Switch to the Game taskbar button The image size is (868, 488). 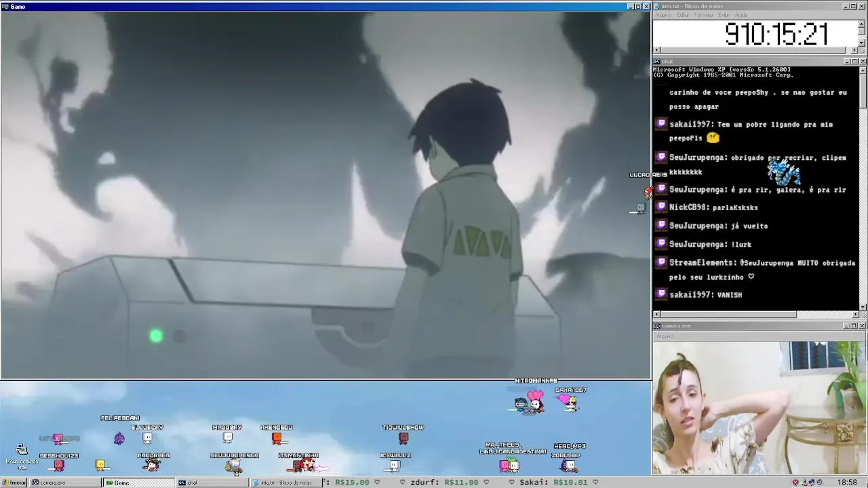(x=138, y=483)
